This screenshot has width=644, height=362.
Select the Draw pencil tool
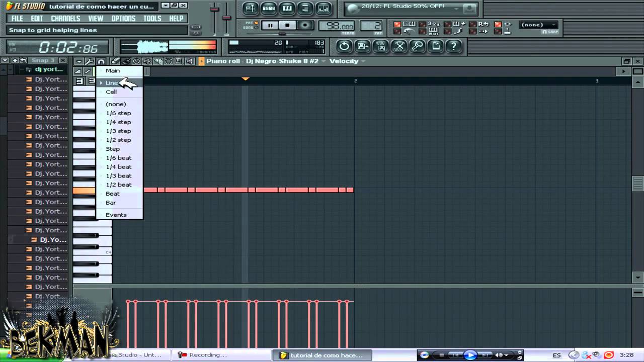pos(115,61)
